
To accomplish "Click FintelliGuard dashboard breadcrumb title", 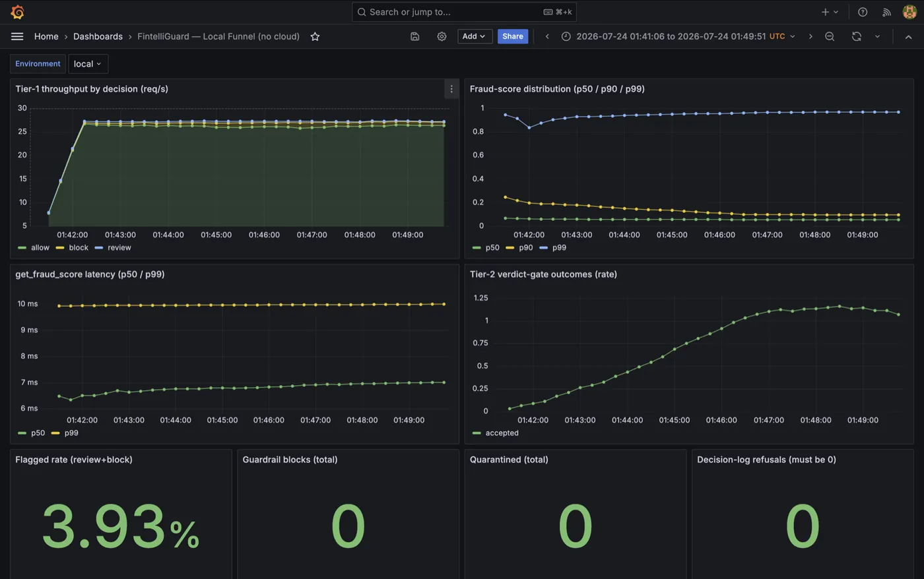I will coord(218,36).
